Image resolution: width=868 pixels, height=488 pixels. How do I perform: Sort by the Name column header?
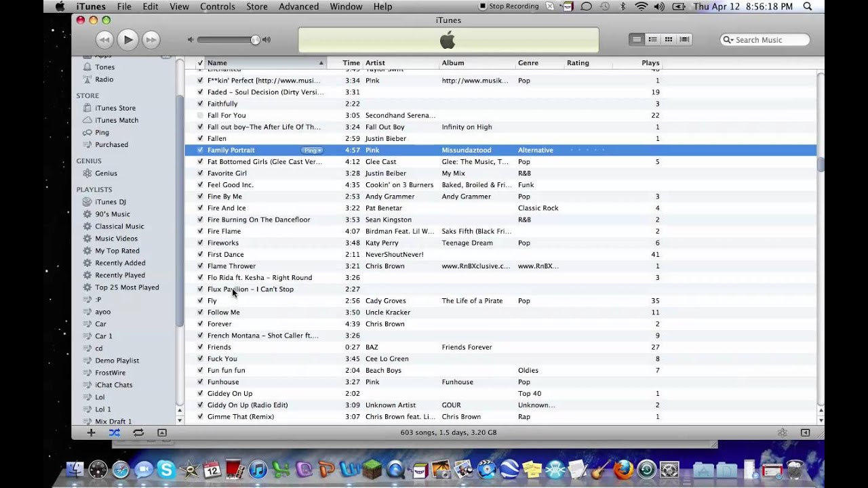click(x=265, y=63)
